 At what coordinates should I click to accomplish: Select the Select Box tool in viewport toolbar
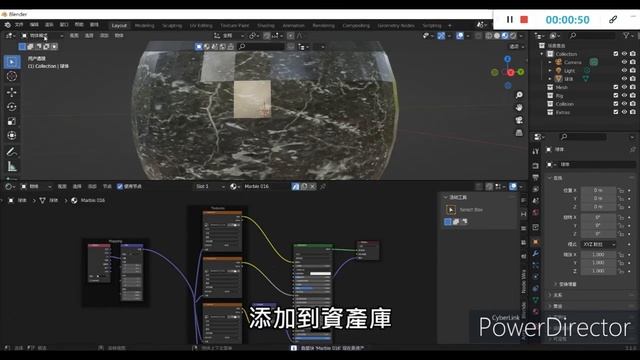coord(12,62)
